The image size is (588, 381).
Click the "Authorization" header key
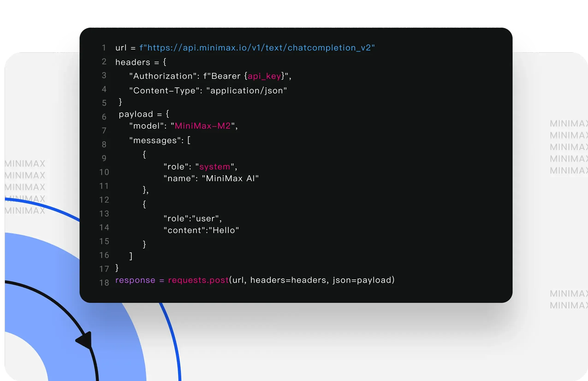(163, 76)
